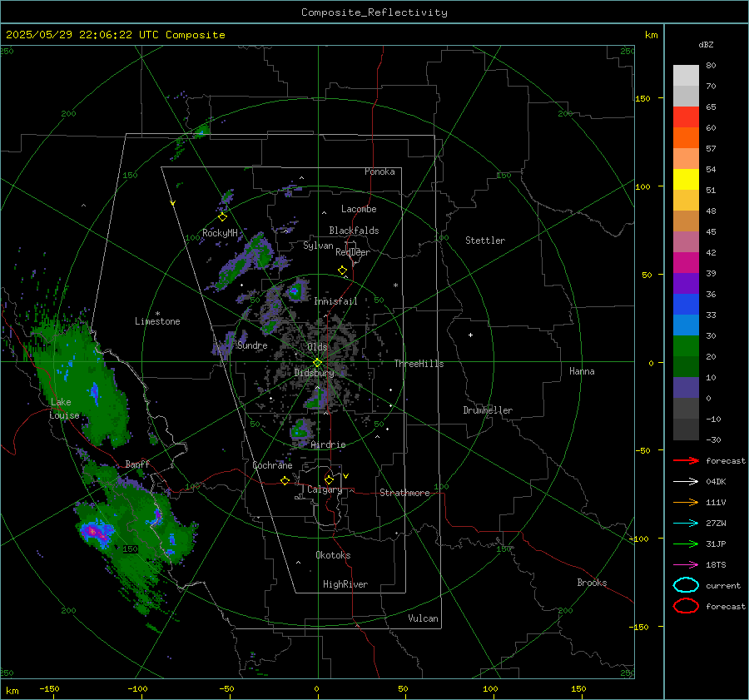Click the Drumheller label
The image size is (749, 700).
(488, 410)
